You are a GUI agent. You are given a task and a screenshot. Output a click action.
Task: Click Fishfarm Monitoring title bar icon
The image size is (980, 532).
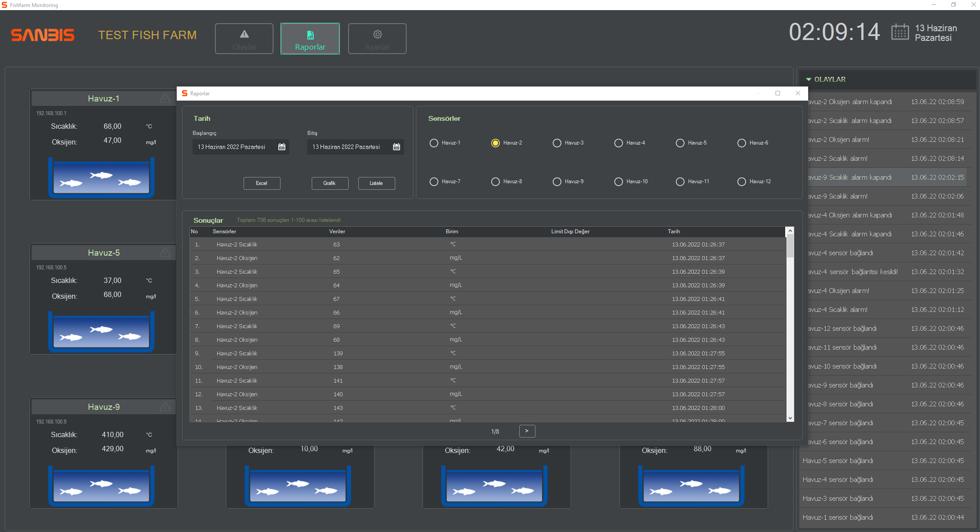click(x=4, y=5)
